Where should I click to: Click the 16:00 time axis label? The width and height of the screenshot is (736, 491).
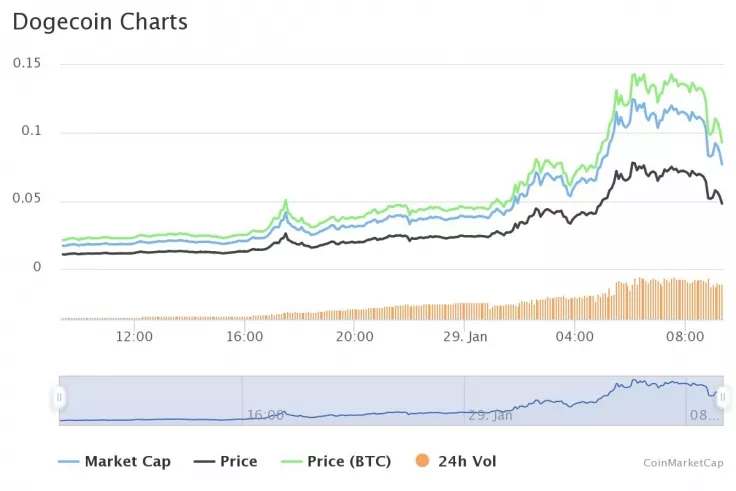(245, 337)
